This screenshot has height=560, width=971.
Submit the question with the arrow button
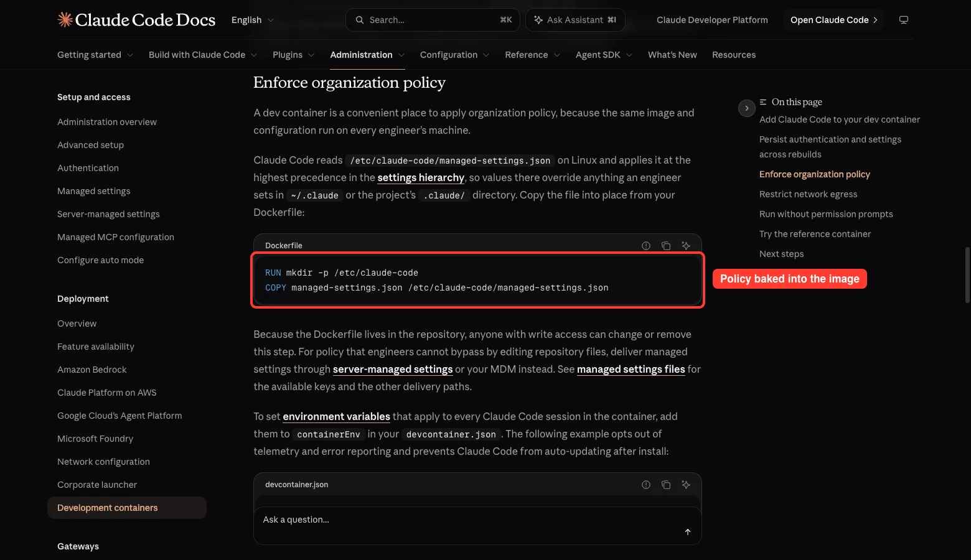coord(688,532)
